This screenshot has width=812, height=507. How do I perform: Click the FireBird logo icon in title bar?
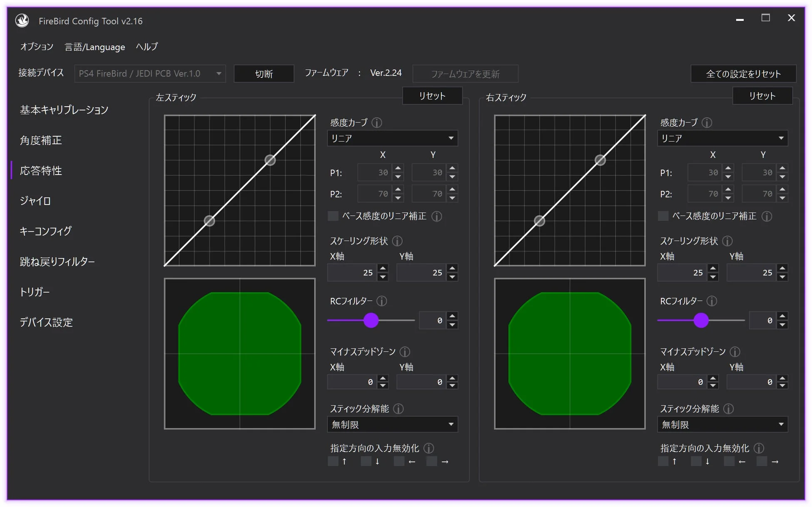(22, 20)
